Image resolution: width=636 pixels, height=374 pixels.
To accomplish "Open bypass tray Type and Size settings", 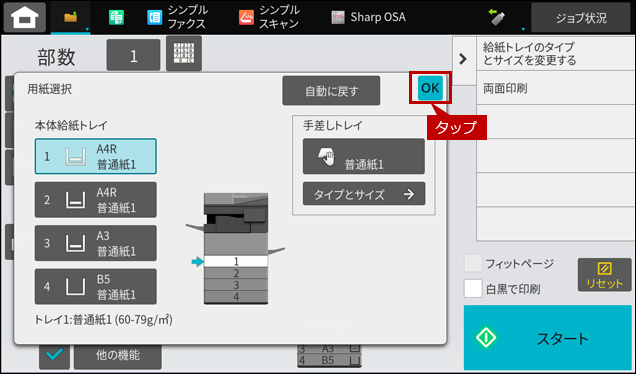I will pos(364,193).
